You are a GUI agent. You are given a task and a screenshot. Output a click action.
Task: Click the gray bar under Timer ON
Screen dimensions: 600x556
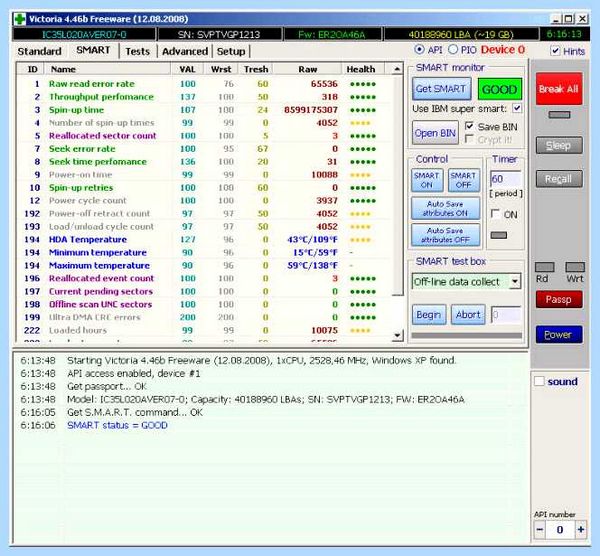click(x=499, y=235)
